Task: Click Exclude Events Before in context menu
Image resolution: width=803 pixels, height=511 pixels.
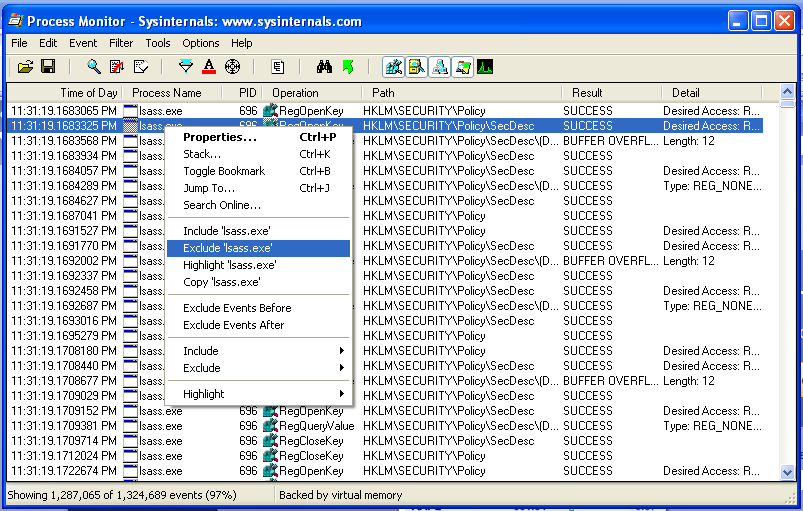Action: tap(237, 308)
